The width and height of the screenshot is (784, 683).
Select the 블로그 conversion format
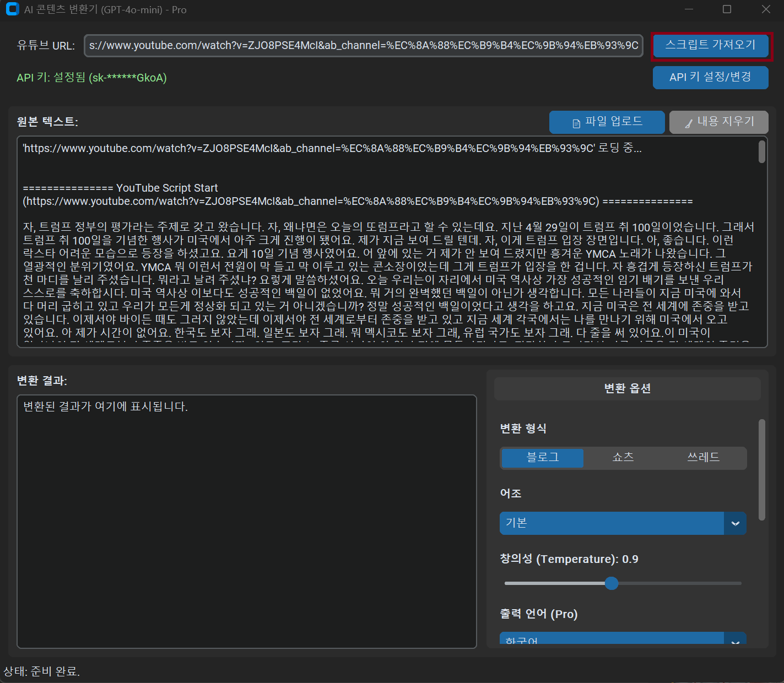pos(543,458)
